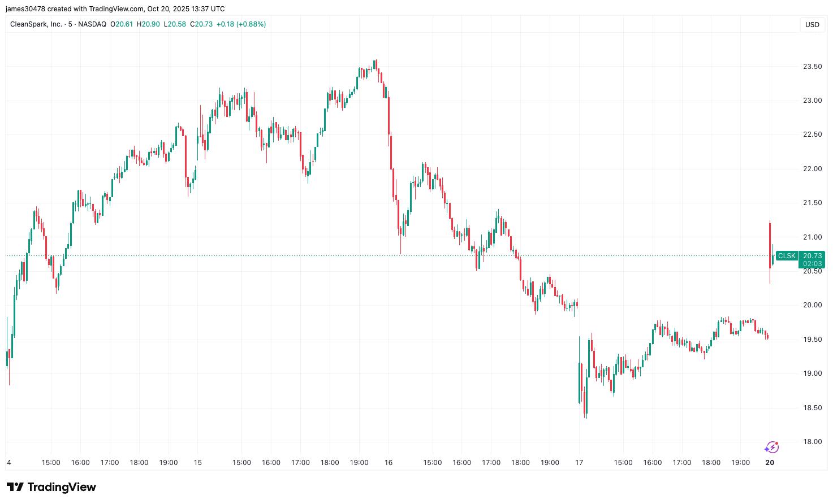This screenshot has height=504, width=833.
Task: Click the +0.18 (+0.88%) change value
Action: [x=241, y=24]
